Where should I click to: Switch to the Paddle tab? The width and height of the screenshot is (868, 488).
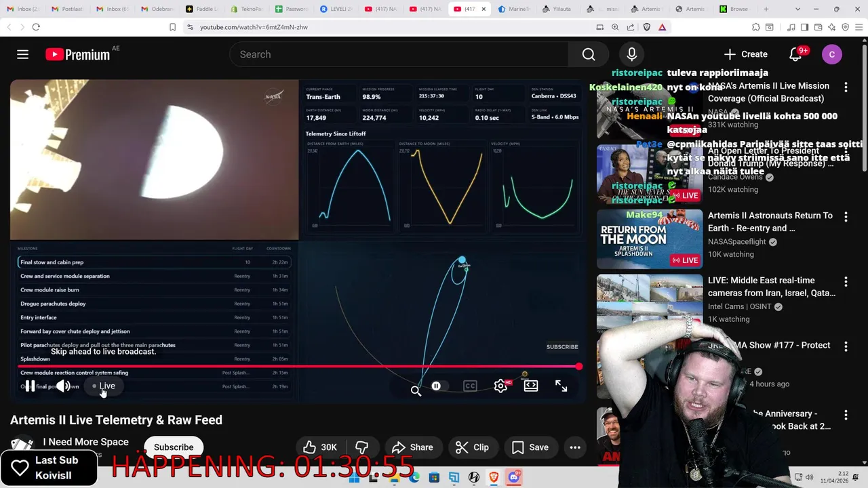point(201,9)
